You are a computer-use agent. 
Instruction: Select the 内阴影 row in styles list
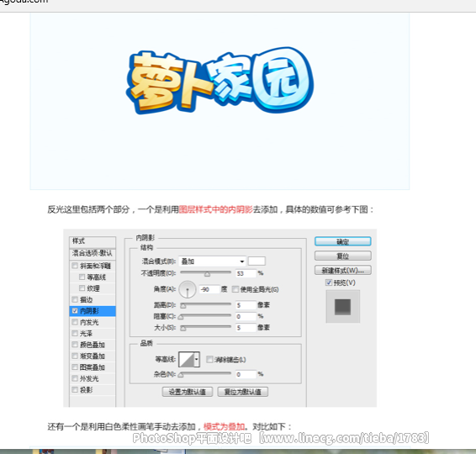click(x=93, y=311)
